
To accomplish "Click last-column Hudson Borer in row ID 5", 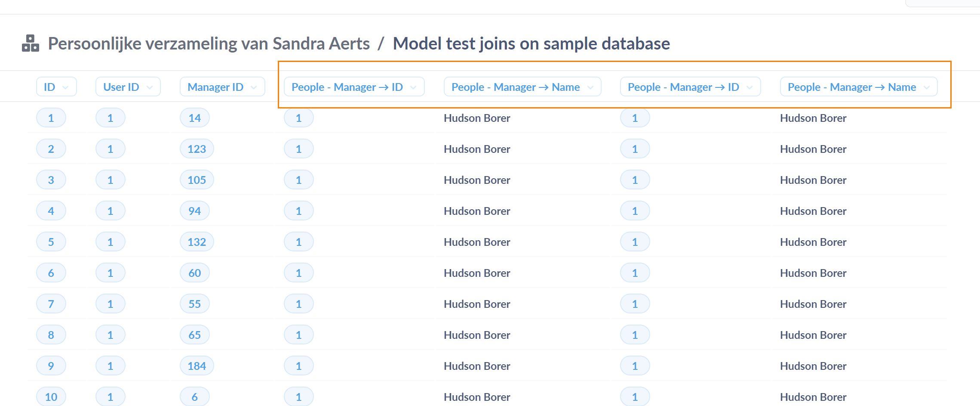I will (x=813, y=242).
